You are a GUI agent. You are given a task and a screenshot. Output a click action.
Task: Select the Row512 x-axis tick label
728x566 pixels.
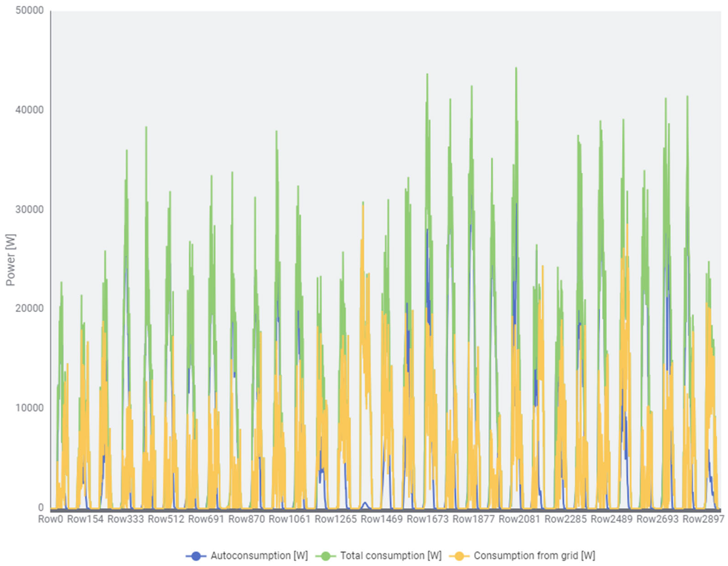point(166,519)
